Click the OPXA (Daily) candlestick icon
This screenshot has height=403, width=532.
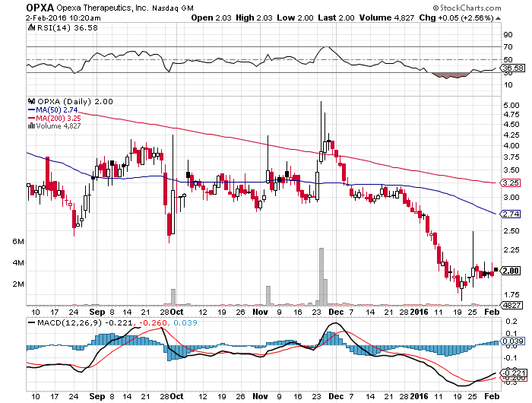click(x=32, y=101)
